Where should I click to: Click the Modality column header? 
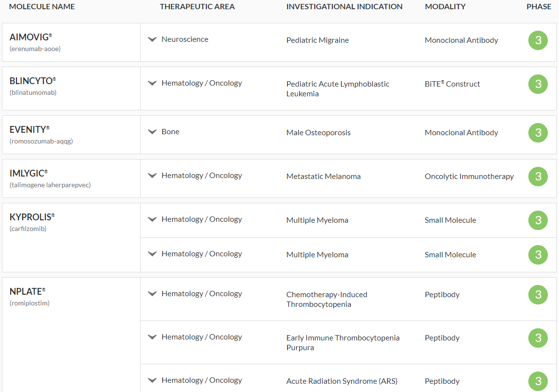(445, 7)
